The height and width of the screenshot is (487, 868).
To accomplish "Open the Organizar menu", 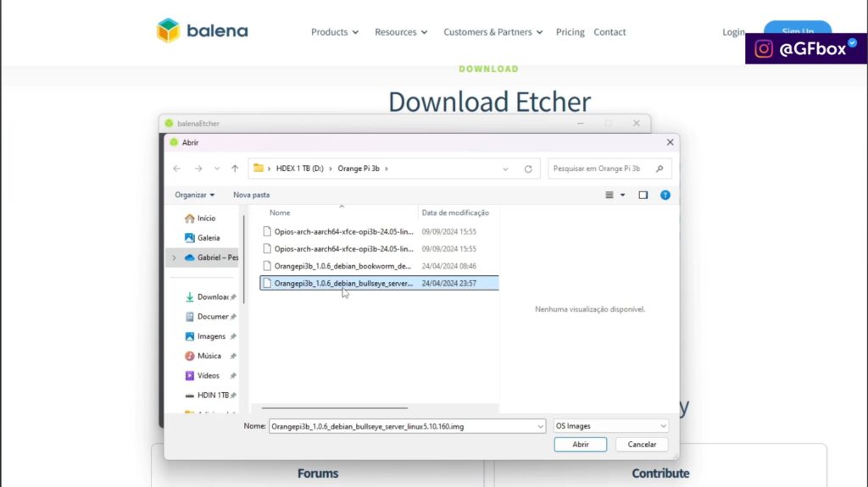I will click(x=194, y=195).
